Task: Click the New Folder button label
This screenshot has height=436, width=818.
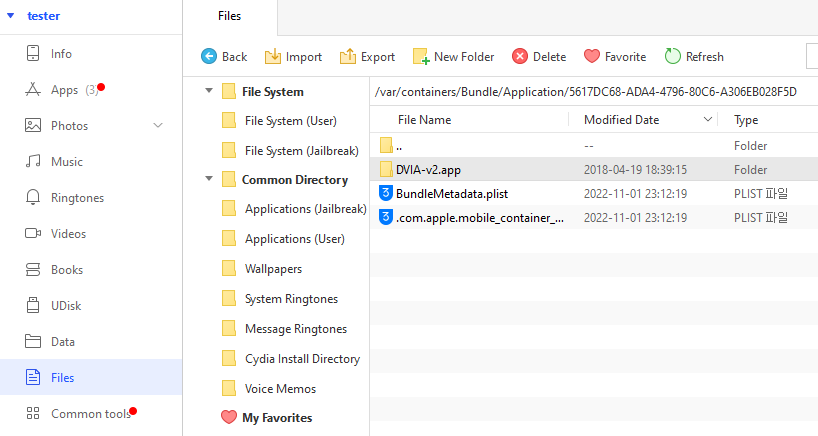Action: [x=464, y=57]
